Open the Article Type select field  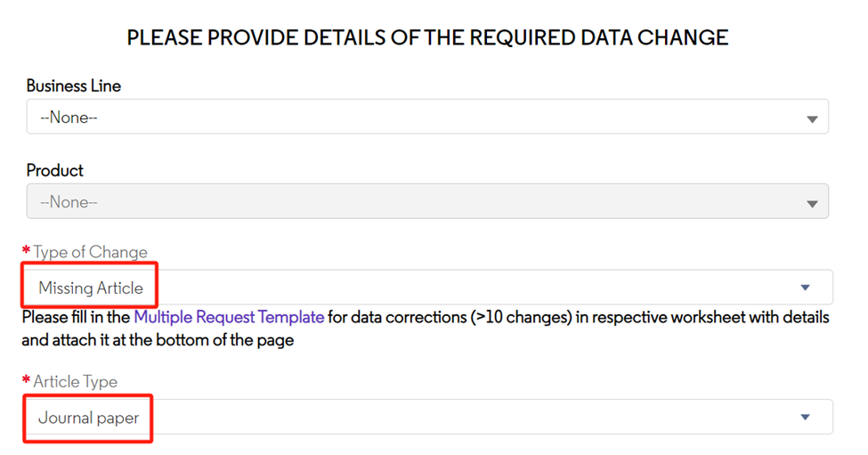tap(427, 417)
